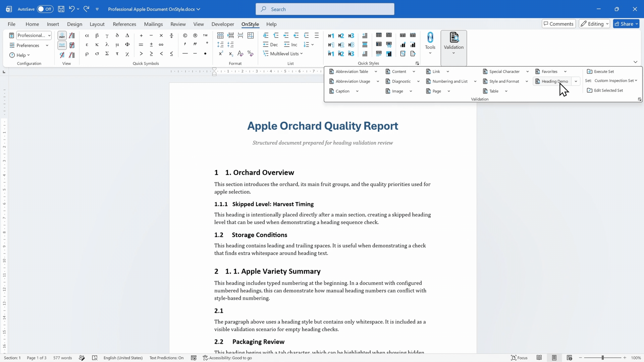Toggle the INST view button
644x362 pixels.
click(x=62, y=36)
